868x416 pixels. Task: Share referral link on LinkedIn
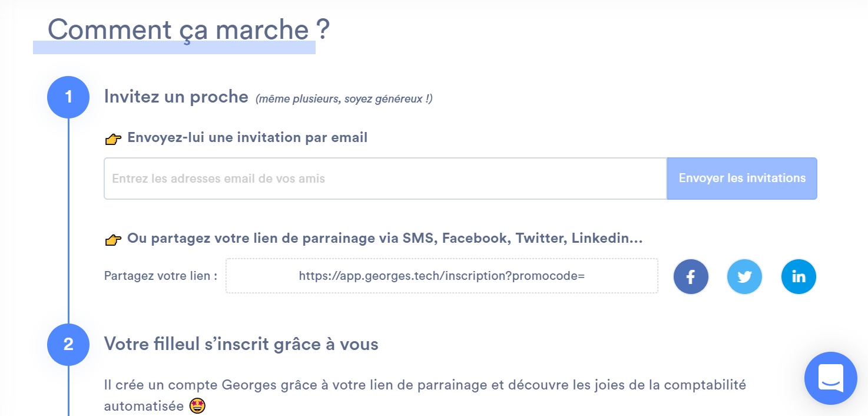coord(799,276)
